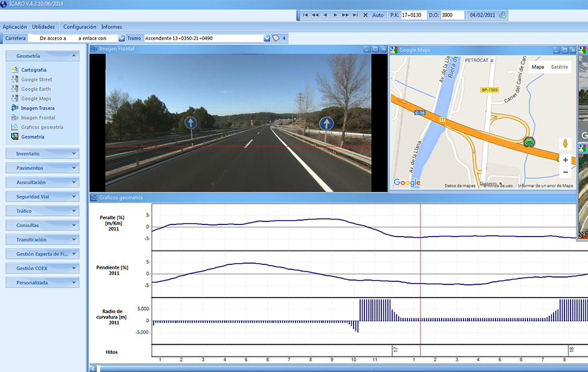Expand the Inventario section
This screenshot has width=588, height=372.
coord(42,154)
